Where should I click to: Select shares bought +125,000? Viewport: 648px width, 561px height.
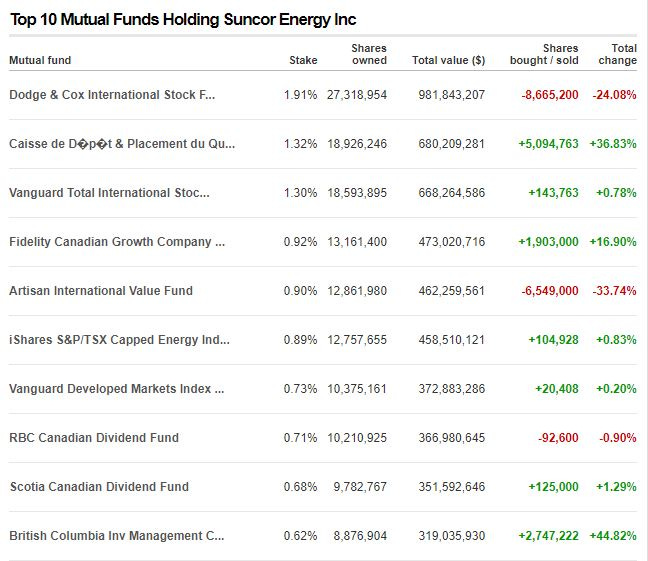553,487
